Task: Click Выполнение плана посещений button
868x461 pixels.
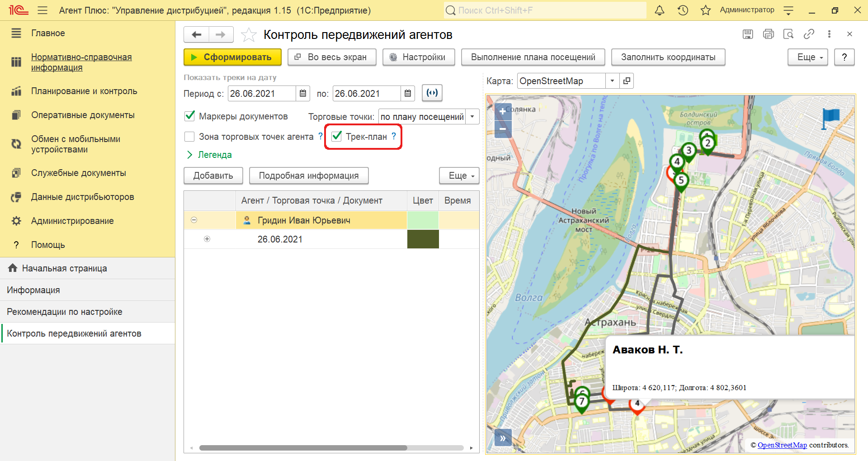Action: (533, 57)
